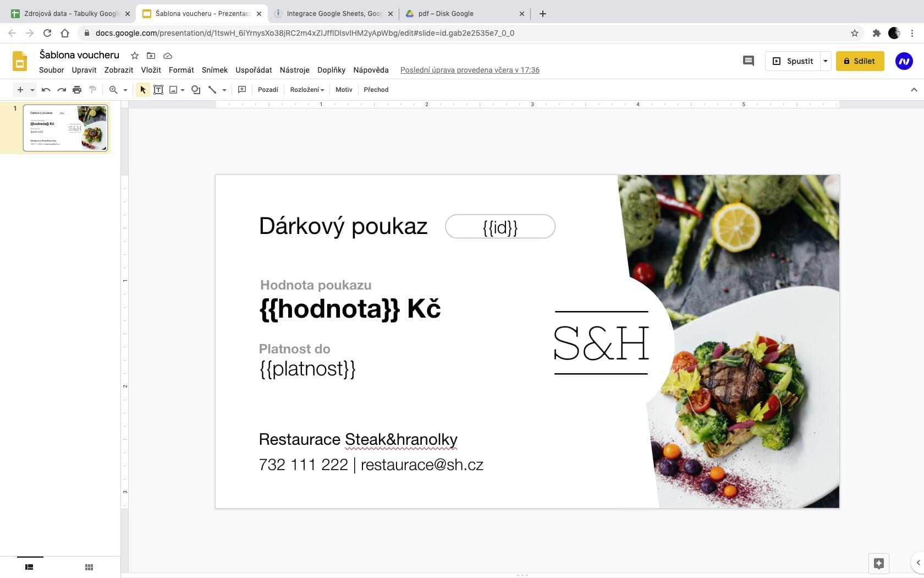Open the Chrome three-dot menu
This screenshot has width=924, height=578.
[x=912, y=33]
